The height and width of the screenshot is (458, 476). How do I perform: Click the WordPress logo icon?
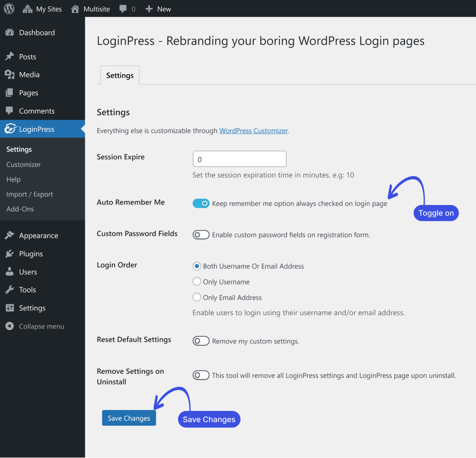point(9,9)
